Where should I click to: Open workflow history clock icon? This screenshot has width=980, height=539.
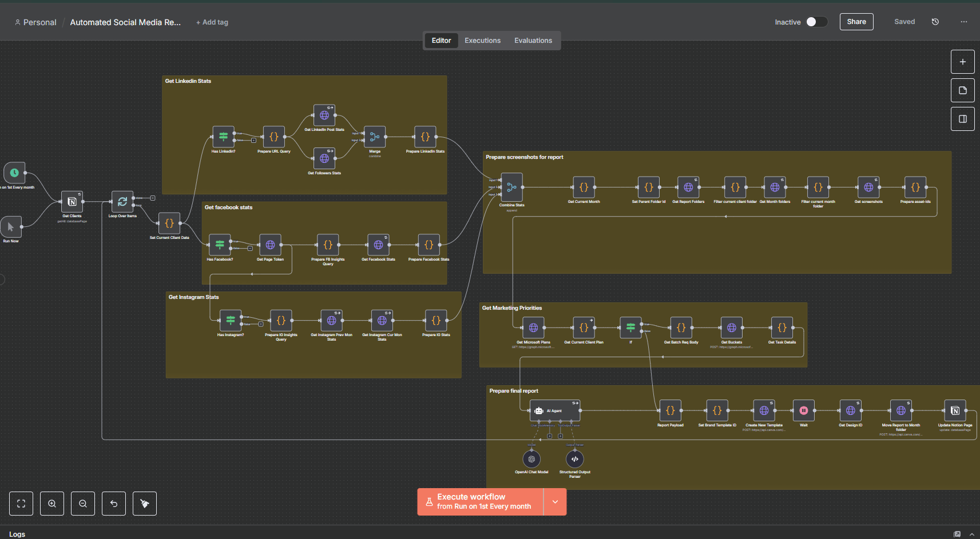click(x=935, y=22)
